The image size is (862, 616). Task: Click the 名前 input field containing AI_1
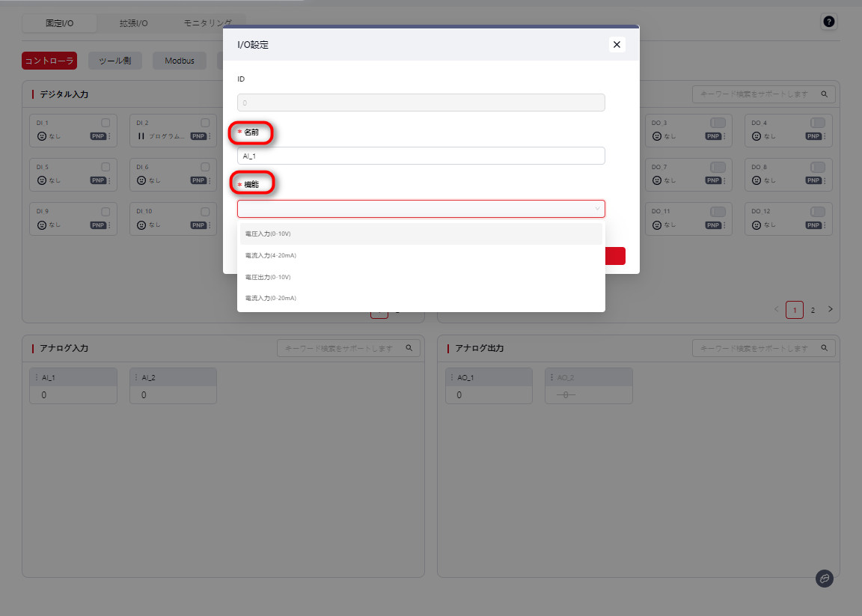pyautogui.click(x=421, y=156)
